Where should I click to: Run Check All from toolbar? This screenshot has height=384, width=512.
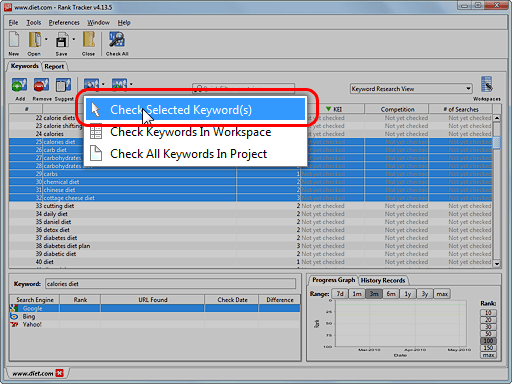tap(117, 40)
